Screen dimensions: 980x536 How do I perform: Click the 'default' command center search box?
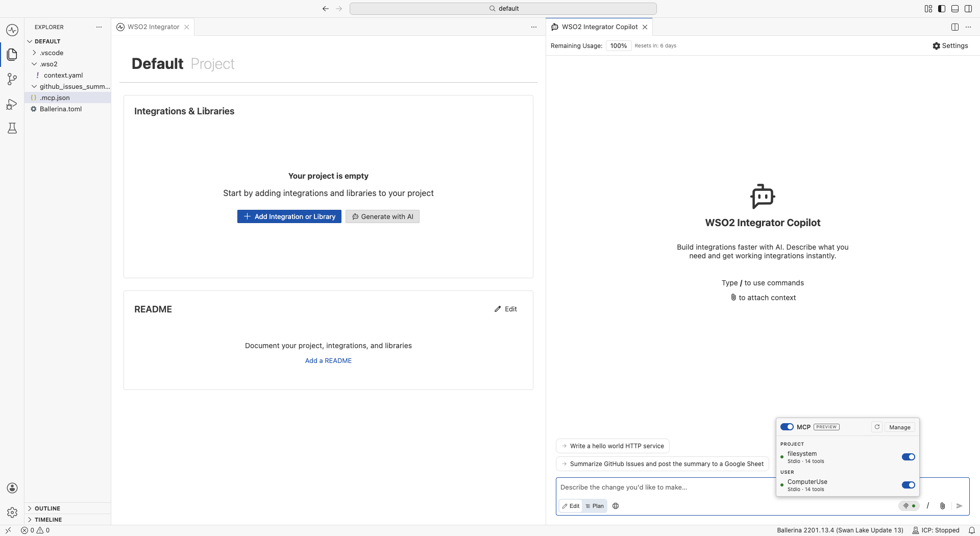(x=503, y=9)
